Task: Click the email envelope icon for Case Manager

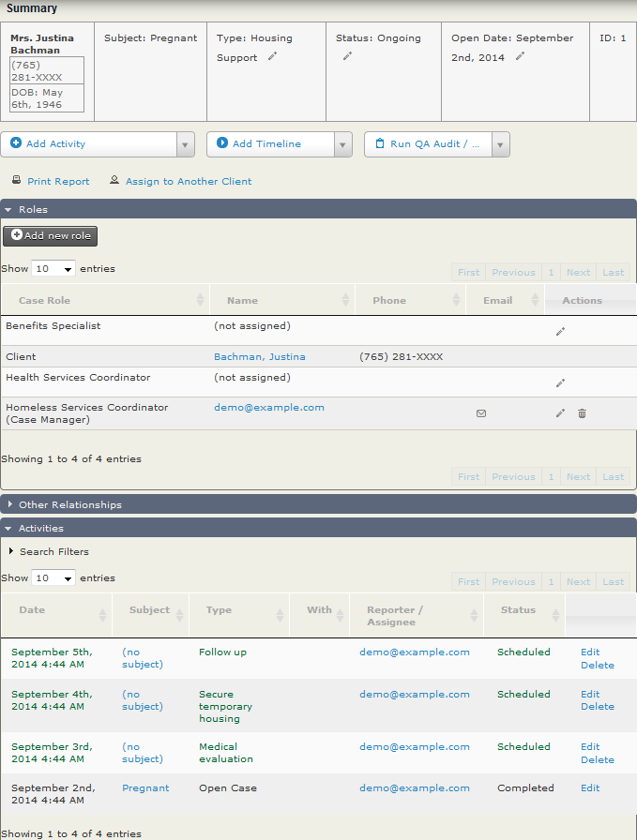Action: [481, 413]
